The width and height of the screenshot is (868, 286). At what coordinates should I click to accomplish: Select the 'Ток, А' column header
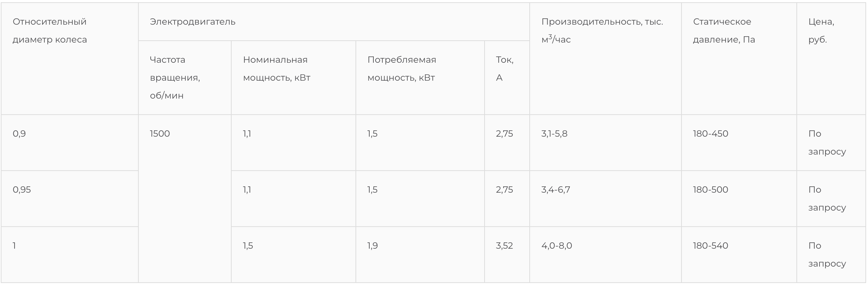click(504, 69)
